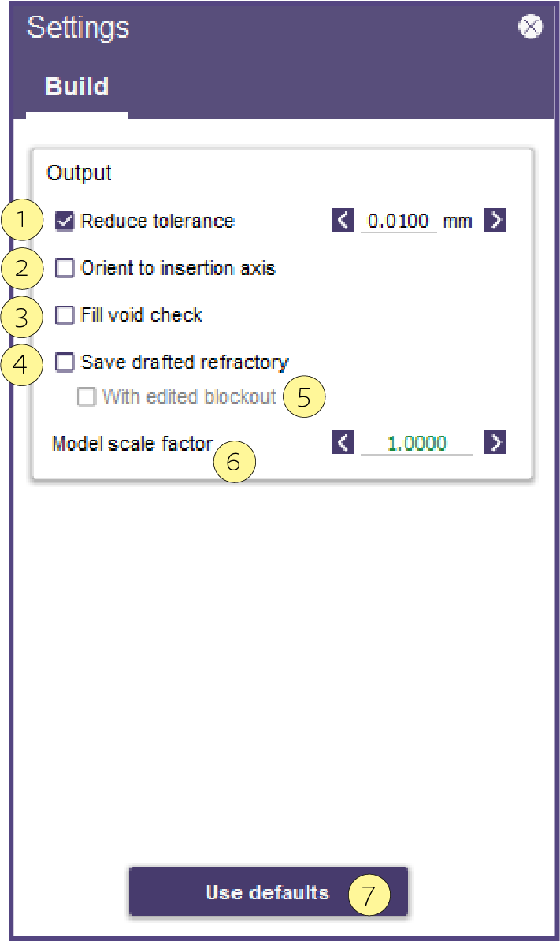Screen dimensions: 560x941
Task: Click the mm unit label beside tolerance
Action: click(x=458, y=221)
